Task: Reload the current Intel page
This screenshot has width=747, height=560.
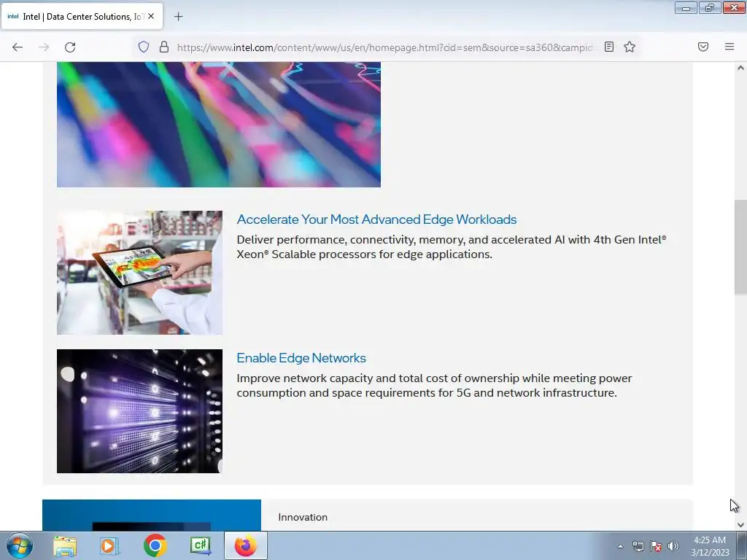Action: pos(70,47)
